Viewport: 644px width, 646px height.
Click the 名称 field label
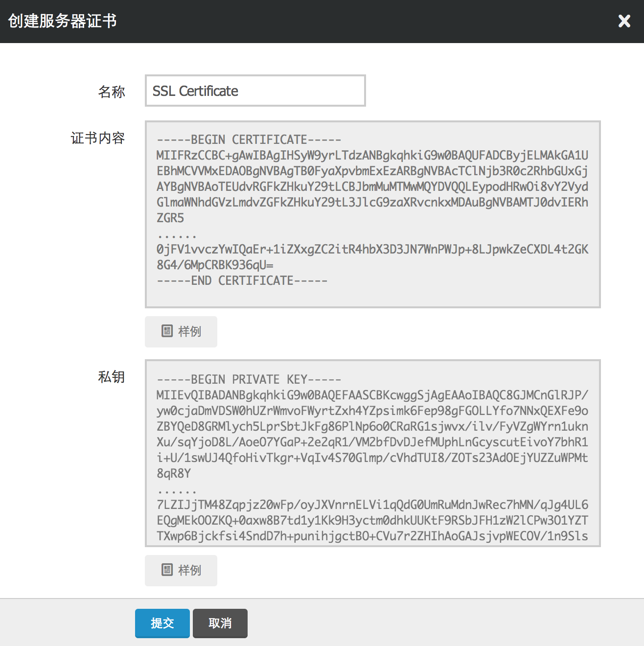tap(112, 92)
